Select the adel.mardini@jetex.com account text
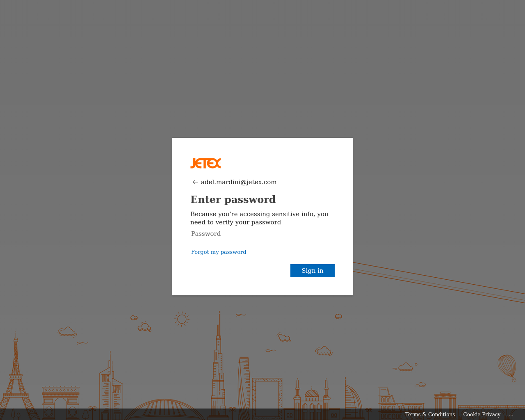 tap(239, 182)
